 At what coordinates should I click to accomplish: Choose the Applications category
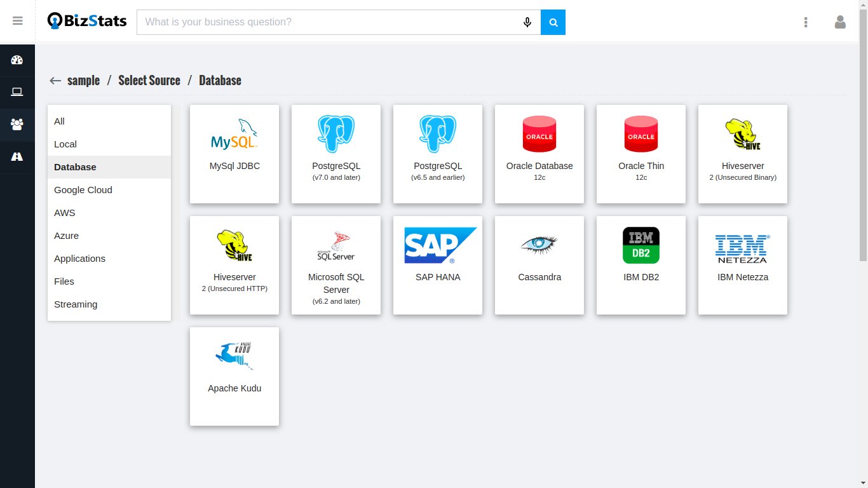[x=109, y=259]
